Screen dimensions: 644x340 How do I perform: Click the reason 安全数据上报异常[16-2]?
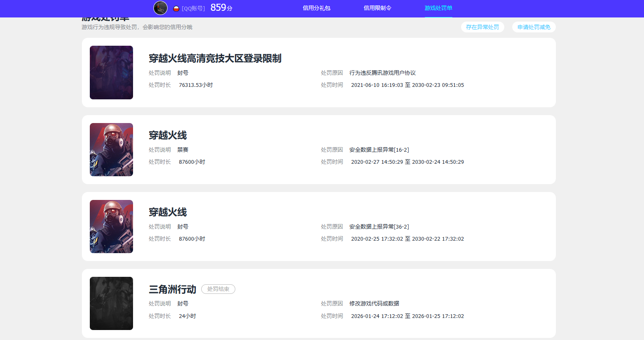pos(379,150)
